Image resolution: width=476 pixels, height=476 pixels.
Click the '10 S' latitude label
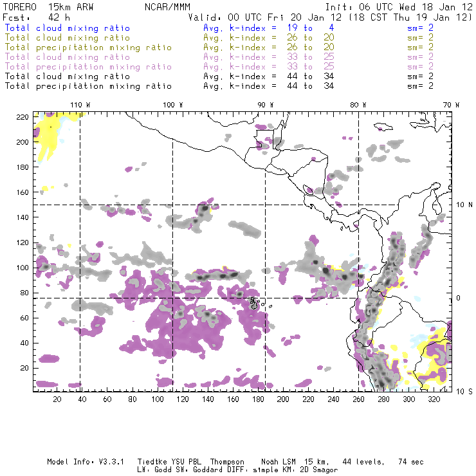(x=464, y=392)
